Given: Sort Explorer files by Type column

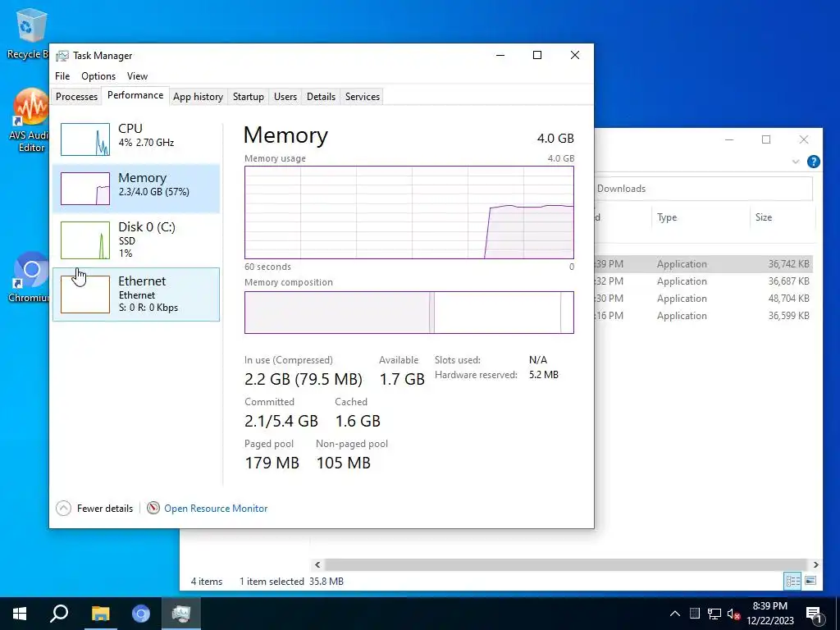Looking at the screenshot, I should pyautogui.click(x=667, y=217).
